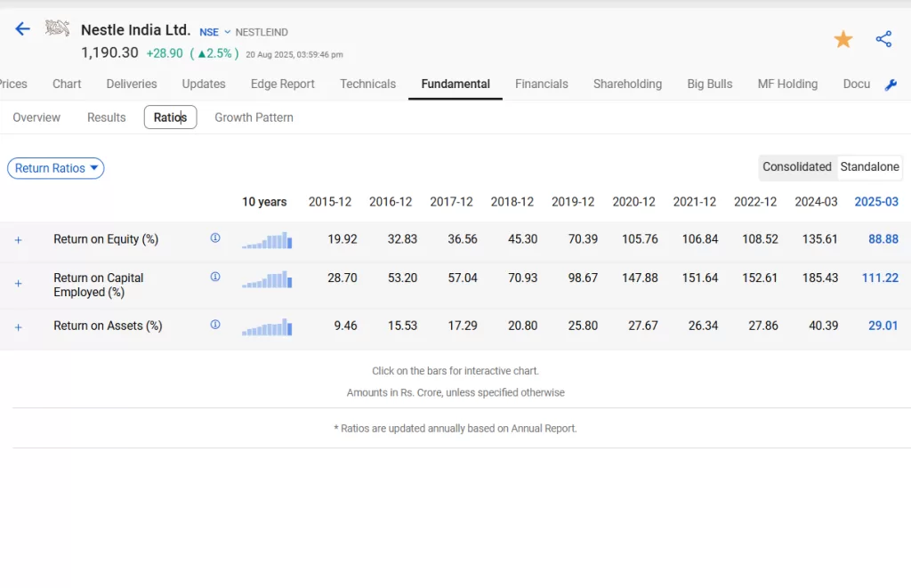Click the 10 years column header
911x588 pixels.
264,202
